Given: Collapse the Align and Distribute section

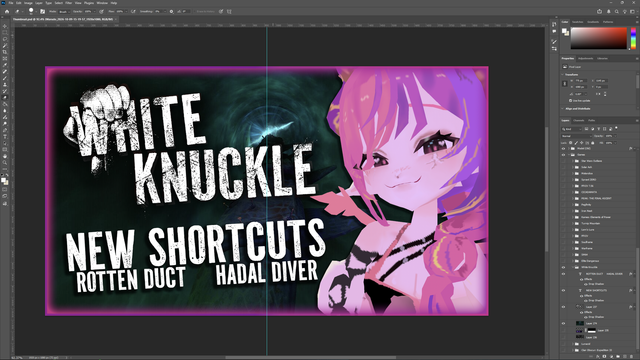Looking at the screenshot, I should (x=562, y=109).
